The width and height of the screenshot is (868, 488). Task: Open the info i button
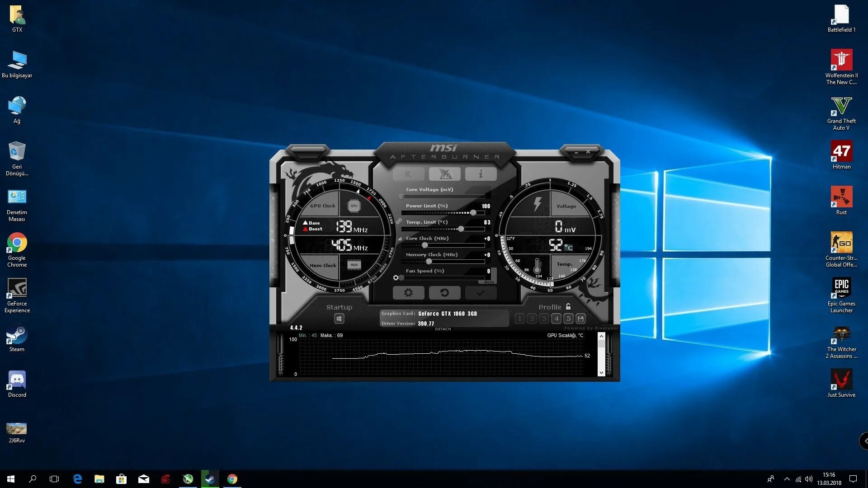point(481,174)
